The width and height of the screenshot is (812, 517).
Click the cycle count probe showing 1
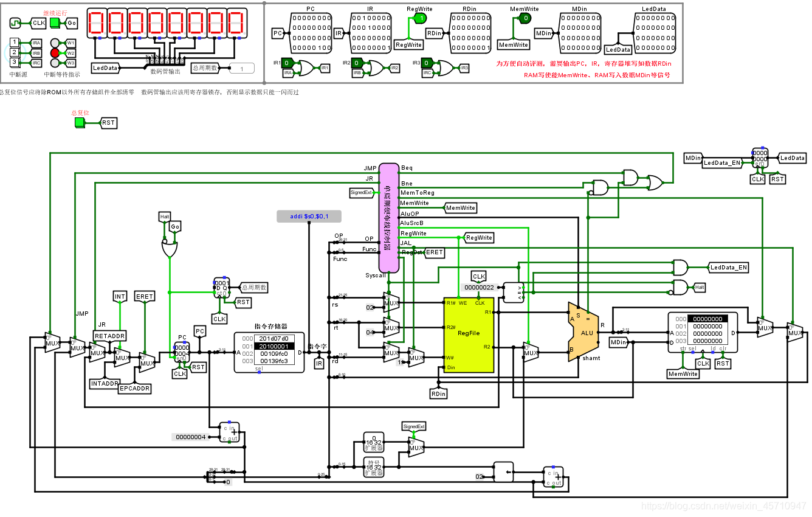point(242,69)
